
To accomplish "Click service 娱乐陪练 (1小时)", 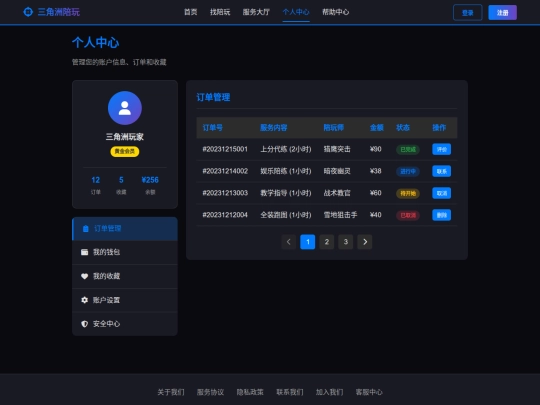I will [286, 171].
